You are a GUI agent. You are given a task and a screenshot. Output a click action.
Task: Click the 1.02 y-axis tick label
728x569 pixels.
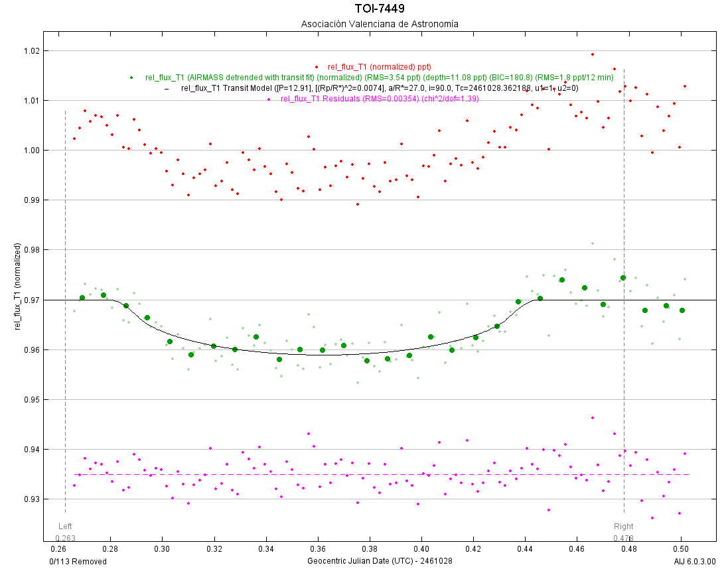coord(31,51)
